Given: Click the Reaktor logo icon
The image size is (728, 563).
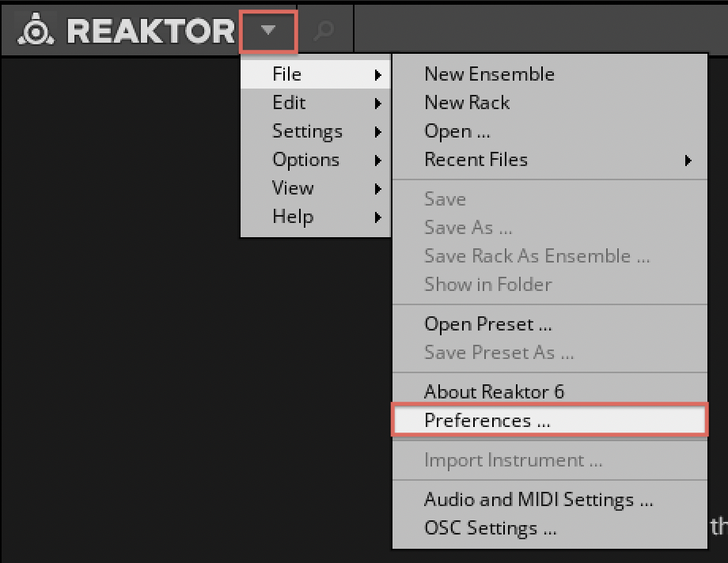Looking at the screenshot, I should pos(36,29).
